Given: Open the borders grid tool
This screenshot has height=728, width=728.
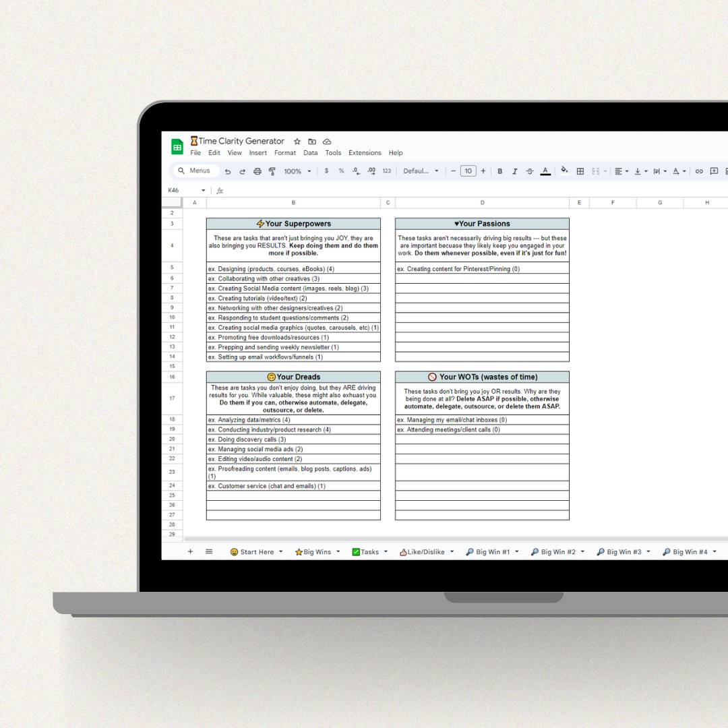Looking at the screenshot, I should [580, 171].
